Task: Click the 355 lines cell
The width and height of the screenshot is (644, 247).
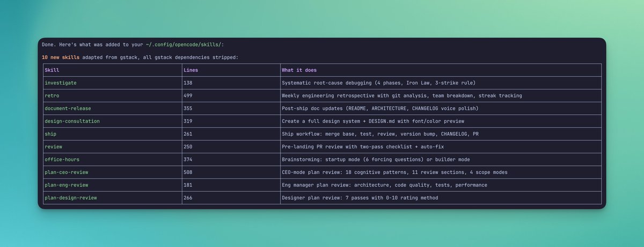Action: [x=187, y=109]
